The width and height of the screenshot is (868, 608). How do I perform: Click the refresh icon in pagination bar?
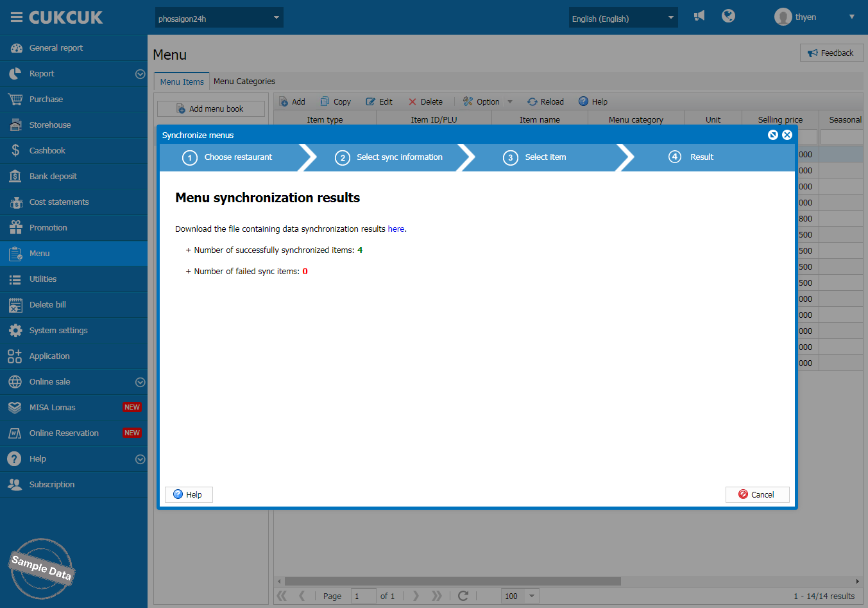coord(463,596)
